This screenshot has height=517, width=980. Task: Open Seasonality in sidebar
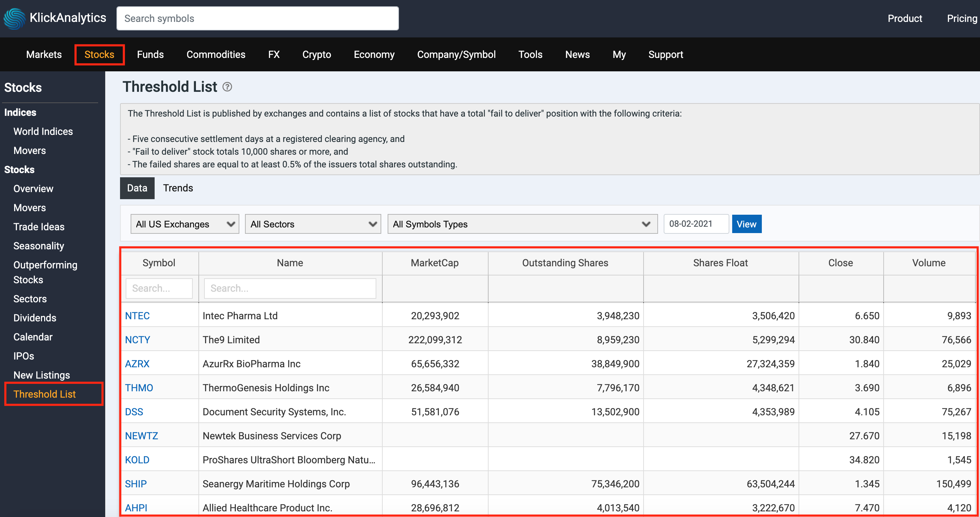click(x=38, y=246)
